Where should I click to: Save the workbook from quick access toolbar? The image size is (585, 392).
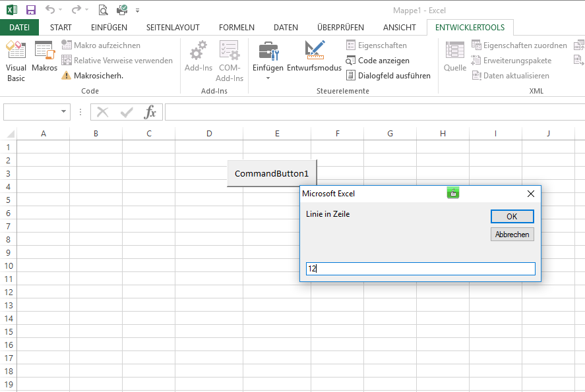coord(30,10)
